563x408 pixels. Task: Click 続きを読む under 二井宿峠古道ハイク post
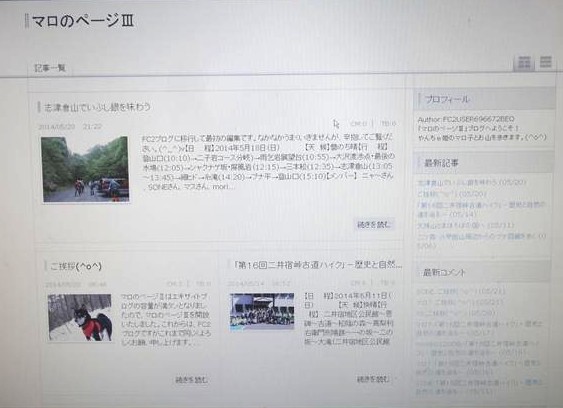[373, 379]
